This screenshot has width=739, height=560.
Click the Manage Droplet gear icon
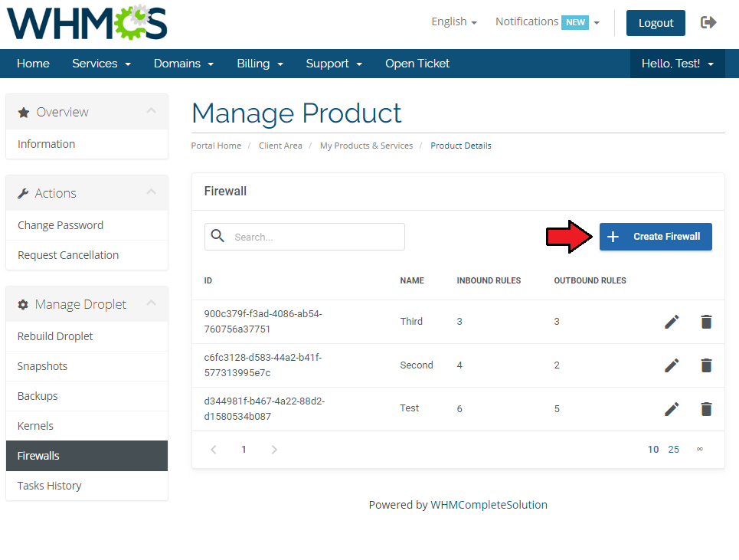[x=23, y=305]
